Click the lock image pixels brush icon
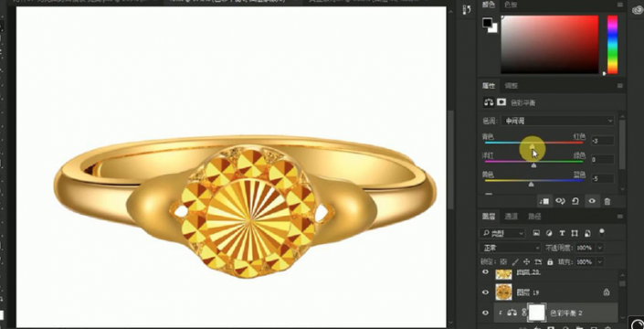 (x=515, y=261)
